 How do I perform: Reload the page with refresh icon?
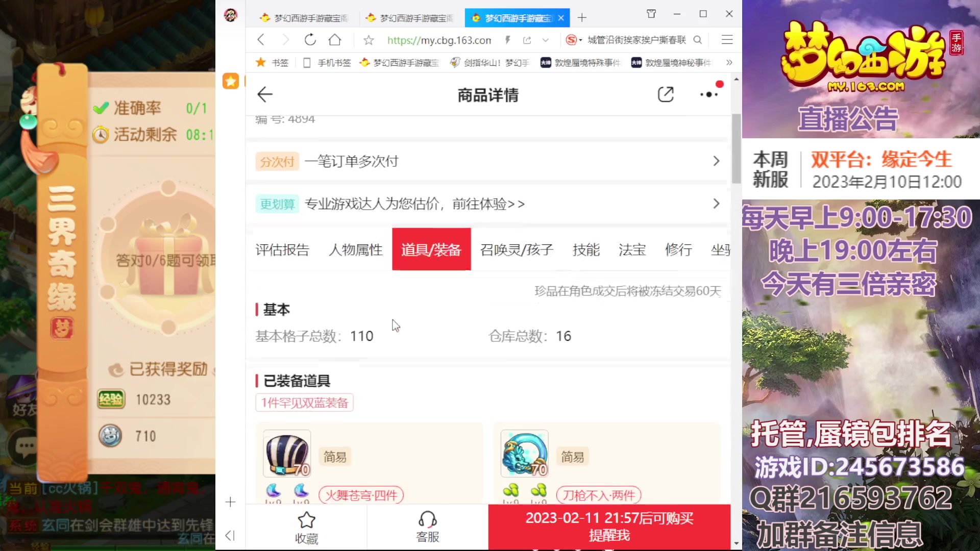click(310, 40)
